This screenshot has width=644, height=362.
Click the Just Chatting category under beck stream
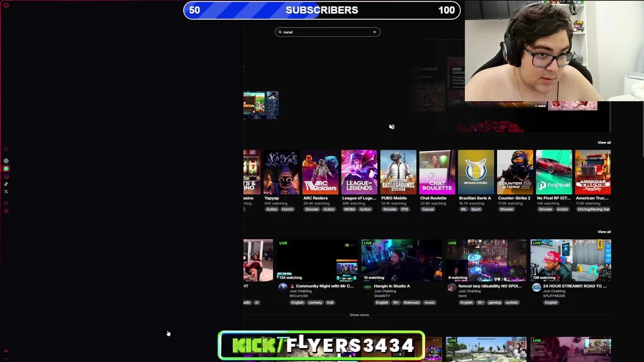tap(469, 291)
